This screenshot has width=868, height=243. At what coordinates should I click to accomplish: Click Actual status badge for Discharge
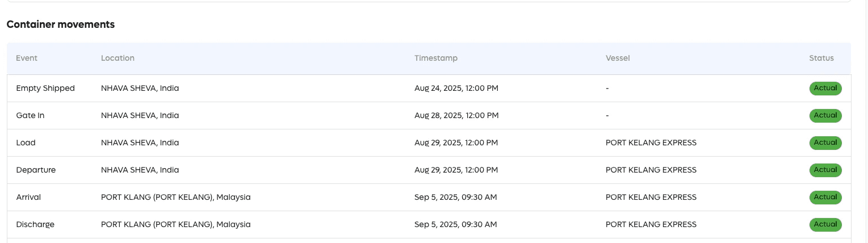(x=825, y=225)
